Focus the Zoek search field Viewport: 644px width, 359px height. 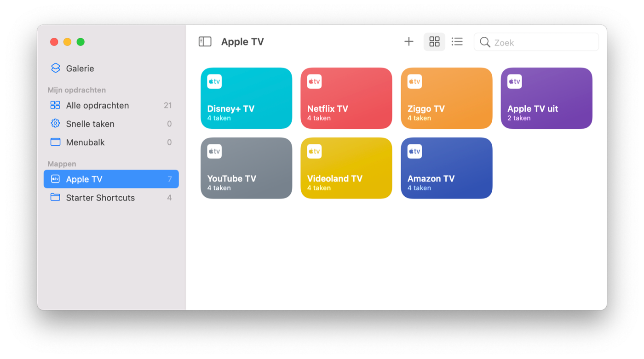[536, 42]
